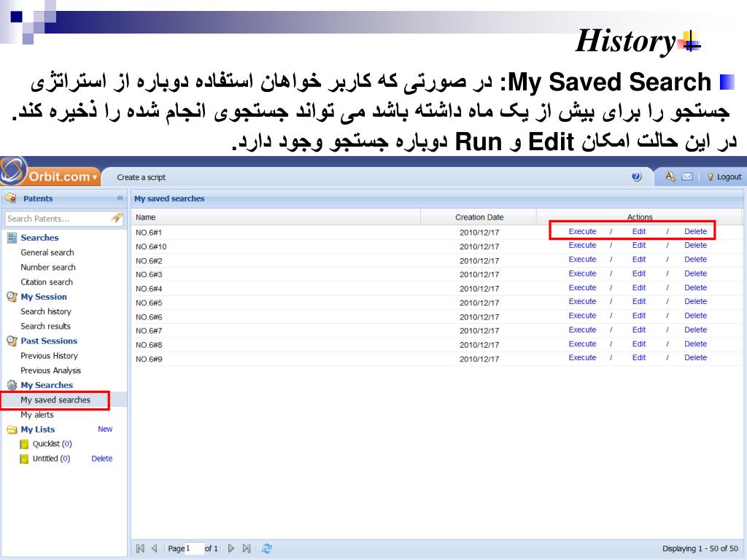Refresh the saved searches list

(x=267, y=548)
